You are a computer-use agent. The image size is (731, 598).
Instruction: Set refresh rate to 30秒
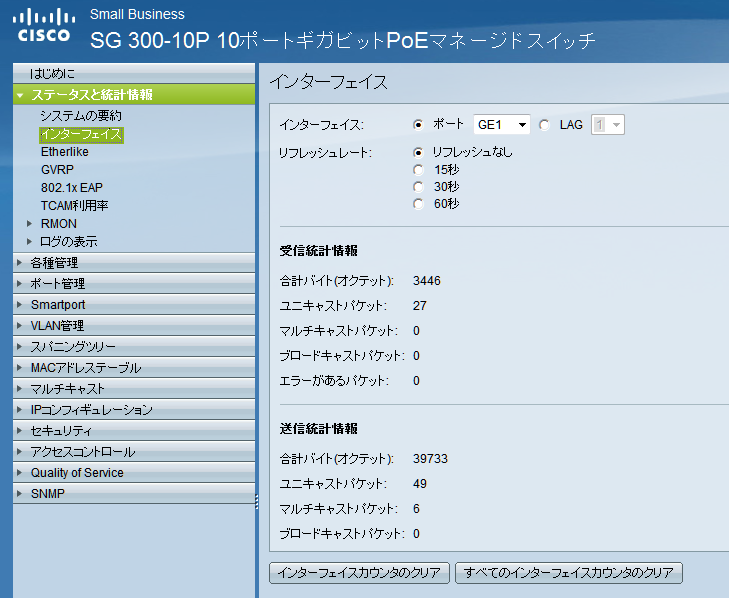point(418,187)
